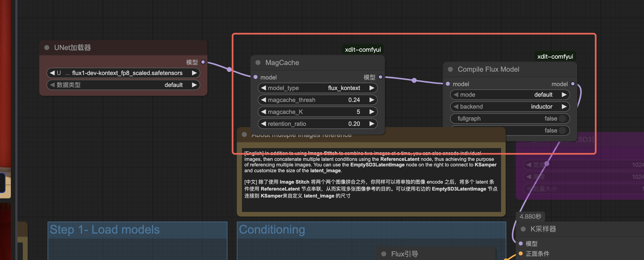This screenshot has width=644, height=260.
Task: Select the Step 1- Load models group title
Action: point(105,230)
